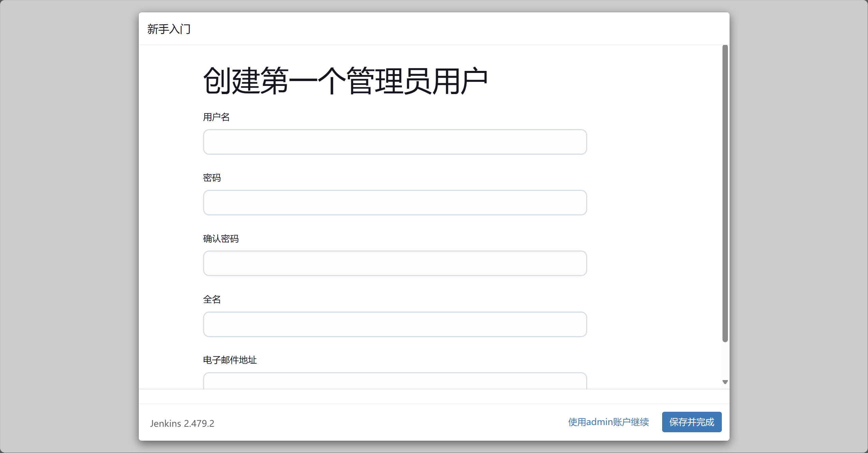
Task: Focus the 密码 password input box
Action: point(395,202)
